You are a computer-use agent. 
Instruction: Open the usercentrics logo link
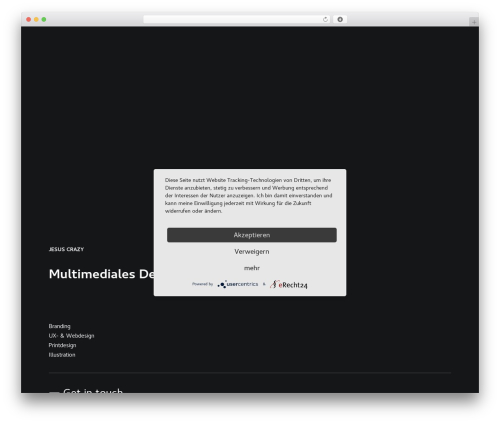pyautogui.click(x=238, y=284)
